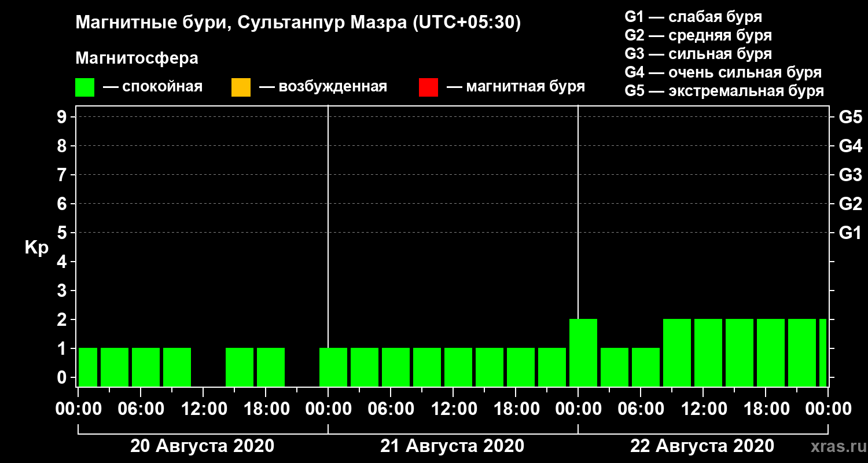Click the '— спокойная' legend label

(153, 87)
